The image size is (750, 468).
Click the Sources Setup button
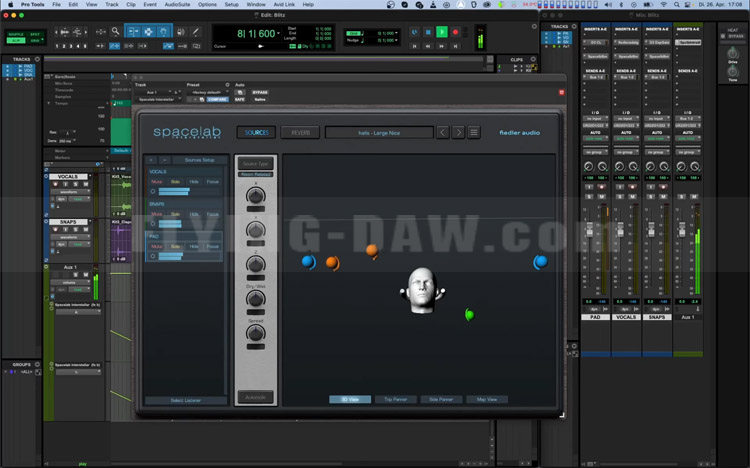199,160
